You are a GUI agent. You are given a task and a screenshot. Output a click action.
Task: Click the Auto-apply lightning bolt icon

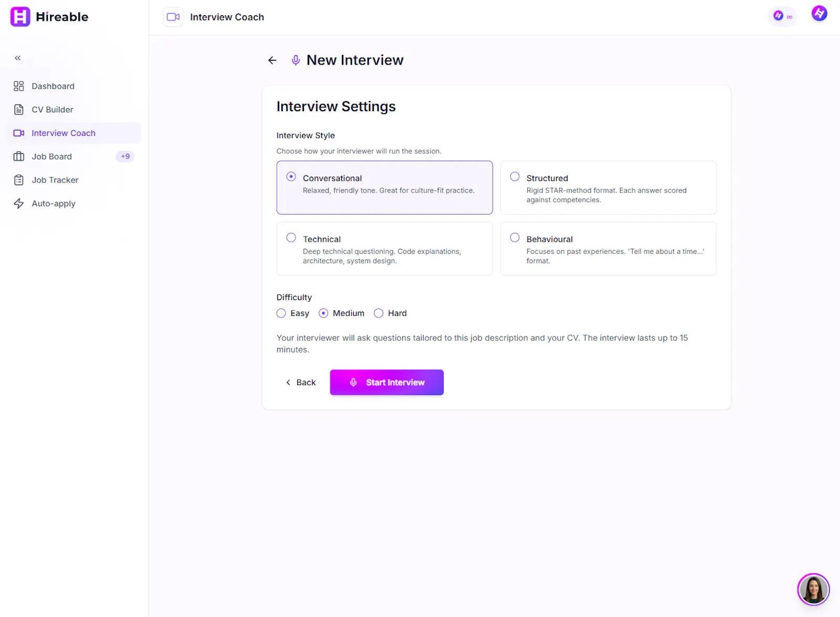click(x=19, y=204)
